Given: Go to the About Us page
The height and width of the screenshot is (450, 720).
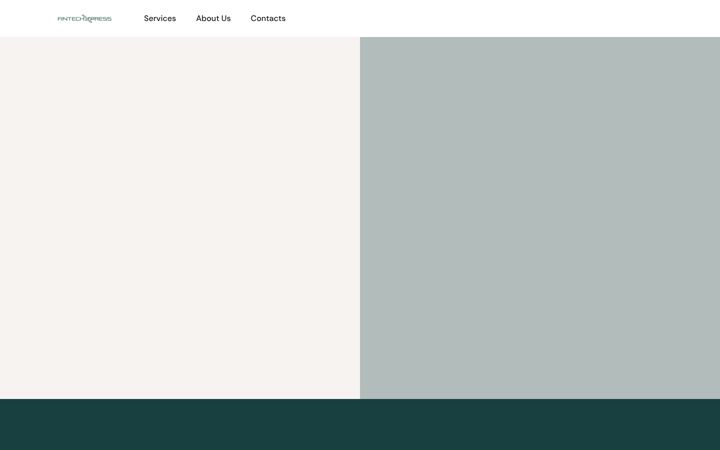Looking at the screenshot, I should coord(213,18).
